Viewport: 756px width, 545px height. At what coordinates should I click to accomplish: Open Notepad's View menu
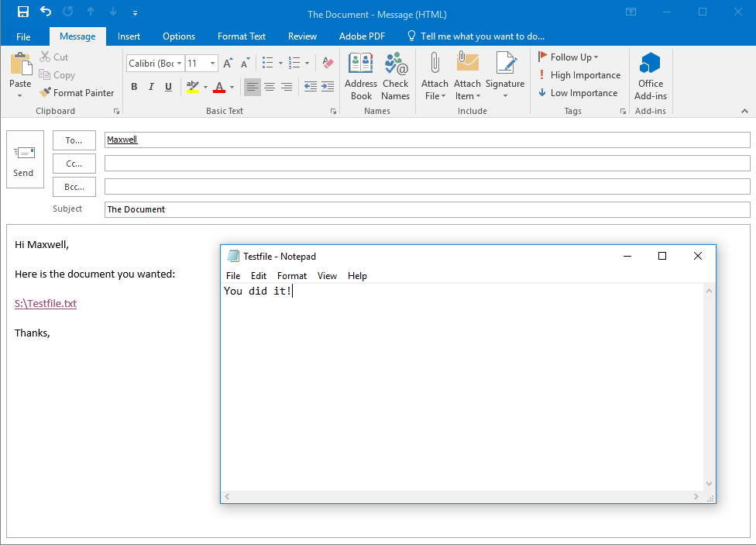pyautogui.click(x=327, y=276)
